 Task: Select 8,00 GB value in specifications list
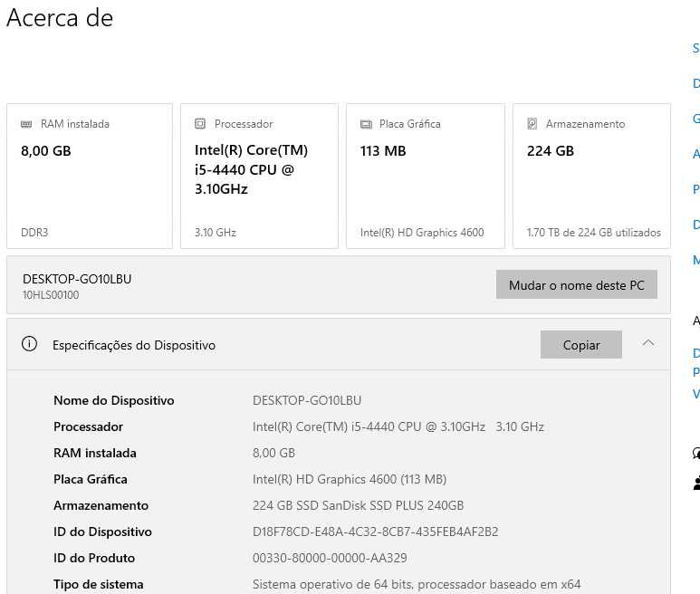coord(273,453)
